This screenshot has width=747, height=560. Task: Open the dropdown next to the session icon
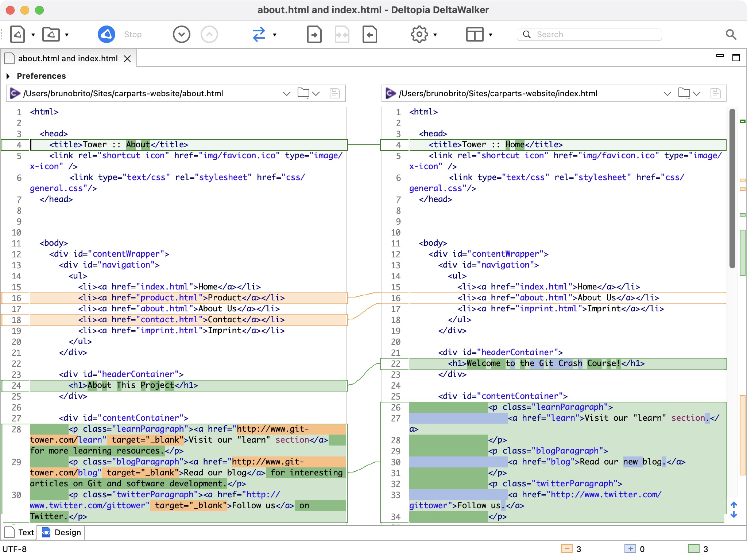[x=33, y=35]
